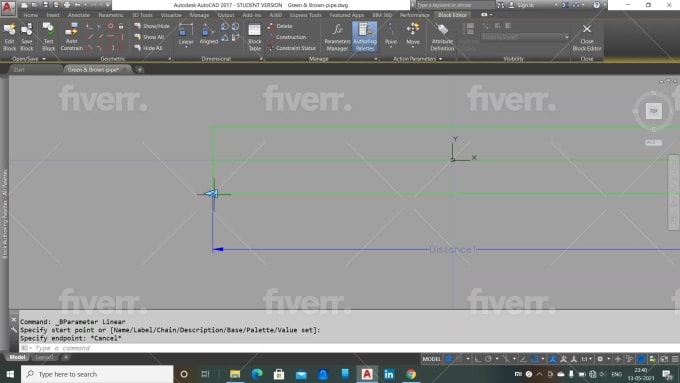Select the Attribute Definition tool
680x383 pixels.
[x=442, y=37]
